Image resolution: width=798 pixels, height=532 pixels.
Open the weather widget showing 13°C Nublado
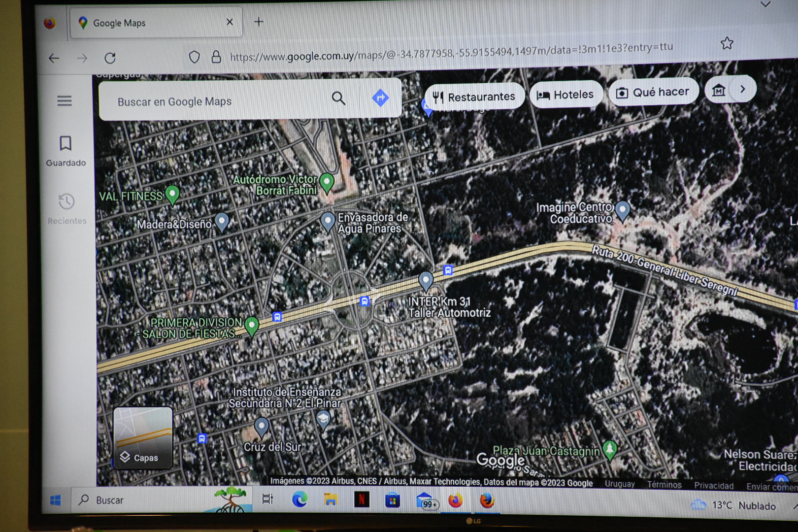pos(733,505)
